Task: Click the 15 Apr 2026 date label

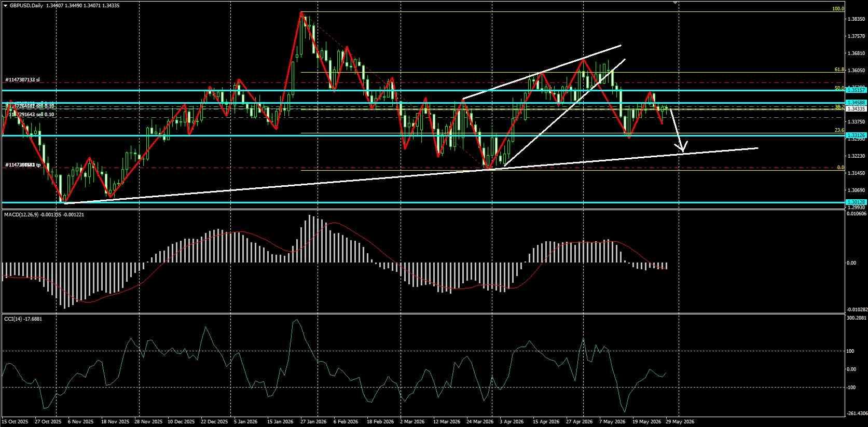Action: [546, 422]
